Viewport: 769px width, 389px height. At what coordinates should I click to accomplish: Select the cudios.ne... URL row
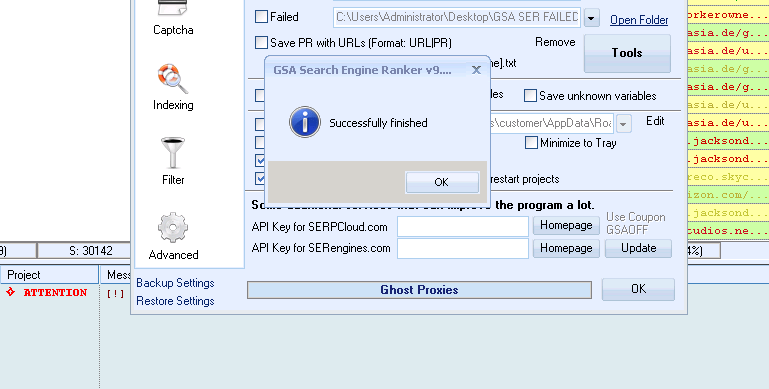(728, 231)
